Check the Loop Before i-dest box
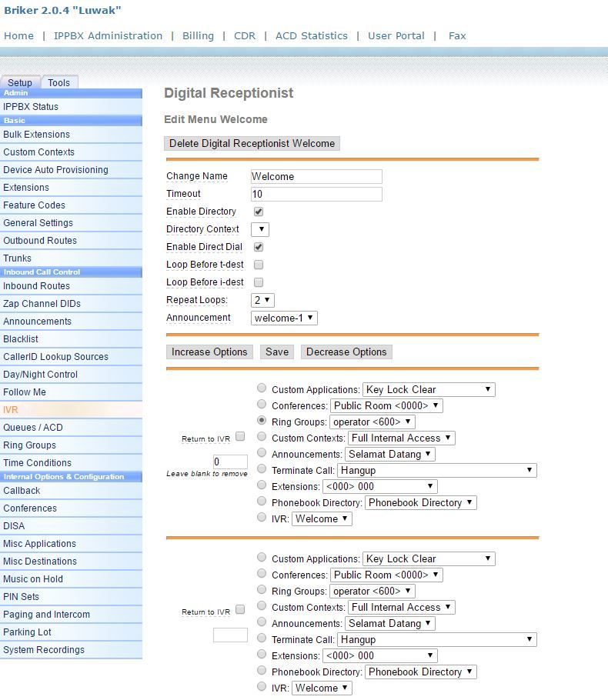Image resolution: width=608 pixels, height=700 pixels. coord(259,282)
